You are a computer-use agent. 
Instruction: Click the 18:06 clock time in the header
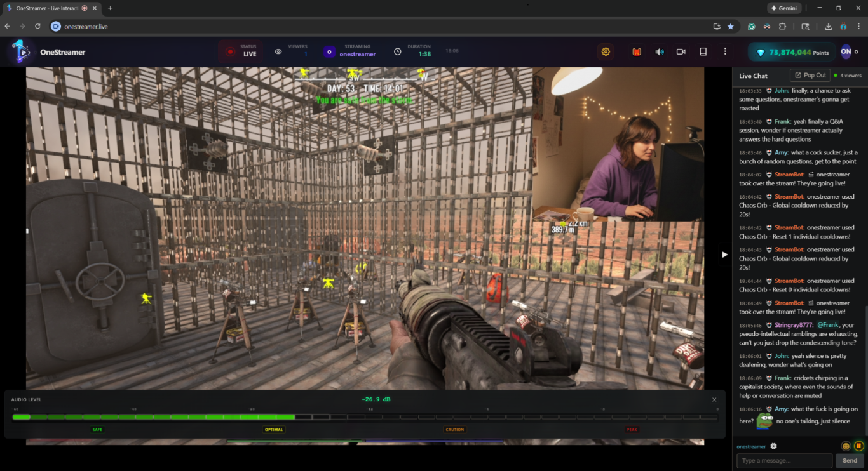[x=452, y=51]
